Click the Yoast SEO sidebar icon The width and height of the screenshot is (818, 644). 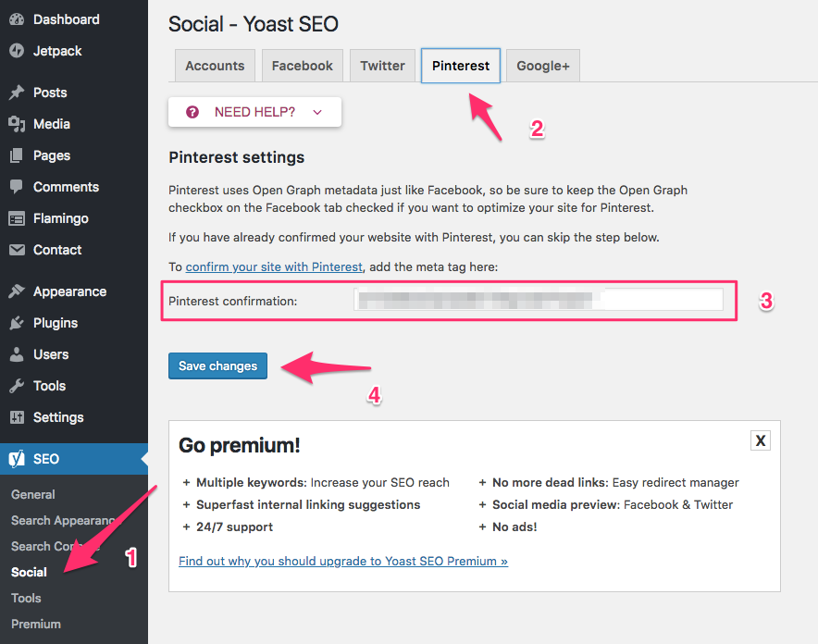[x=19, y=459]
